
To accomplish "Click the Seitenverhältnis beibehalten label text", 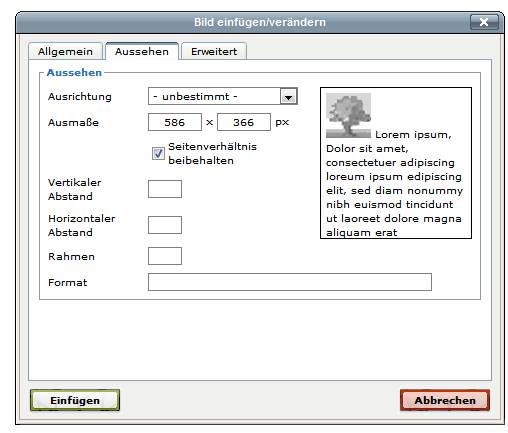I will coord(212,153).
